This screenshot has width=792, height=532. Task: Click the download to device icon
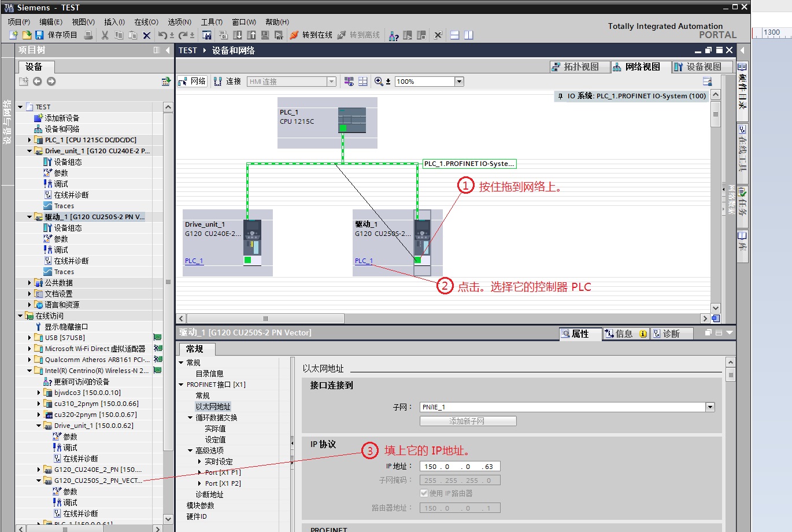point(237,35)
